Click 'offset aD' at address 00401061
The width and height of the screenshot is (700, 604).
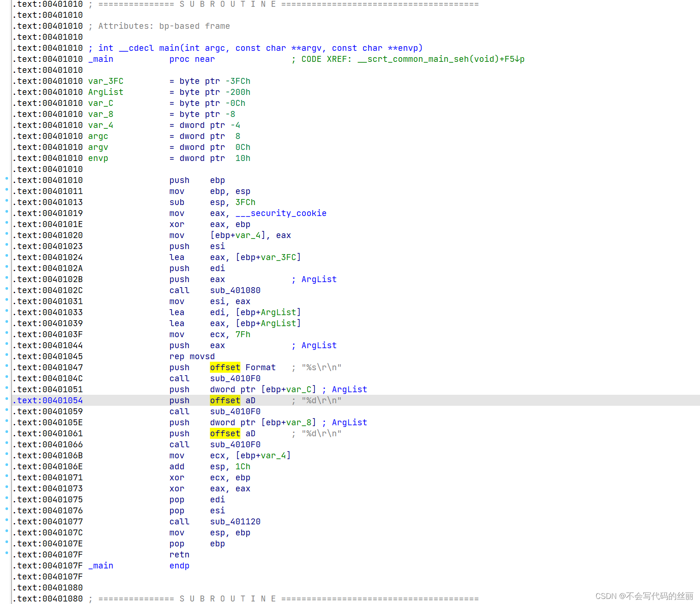tap(233, 433)
